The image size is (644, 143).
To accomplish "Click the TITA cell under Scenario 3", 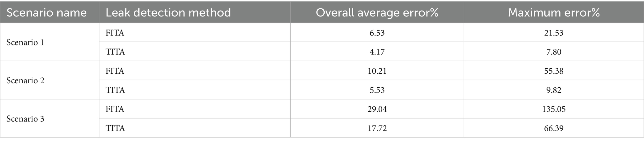I will (115, 128).
